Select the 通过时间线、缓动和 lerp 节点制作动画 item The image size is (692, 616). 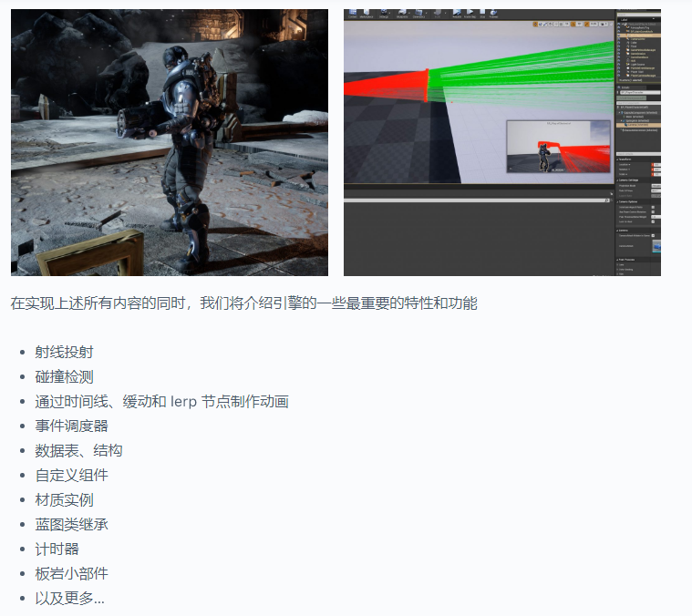click(162, 402)
